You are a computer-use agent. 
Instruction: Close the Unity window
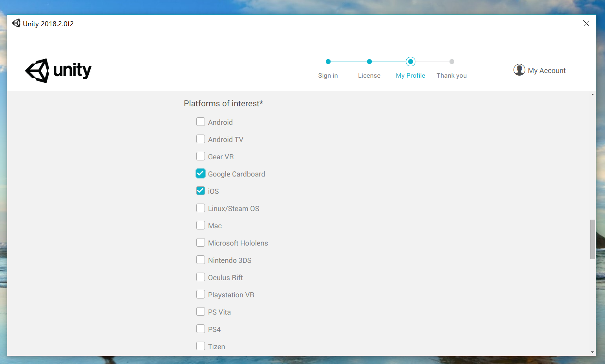(x=586, y=24)
